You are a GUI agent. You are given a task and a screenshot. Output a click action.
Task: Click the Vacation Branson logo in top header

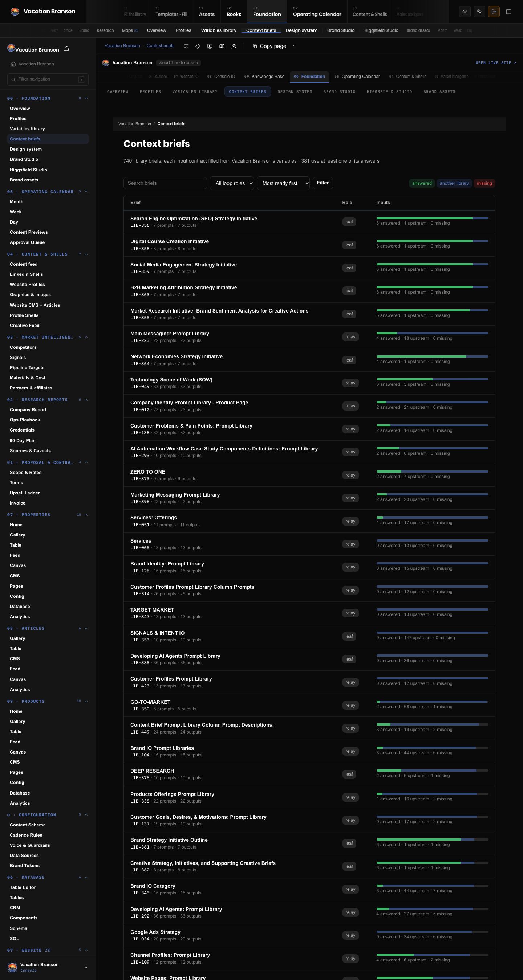[x=15, y=11]
